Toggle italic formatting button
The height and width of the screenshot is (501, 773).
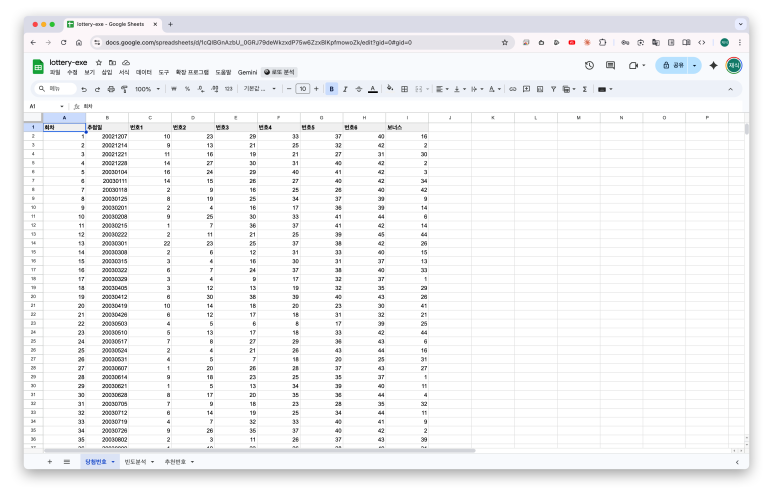(x=345, y=89)
